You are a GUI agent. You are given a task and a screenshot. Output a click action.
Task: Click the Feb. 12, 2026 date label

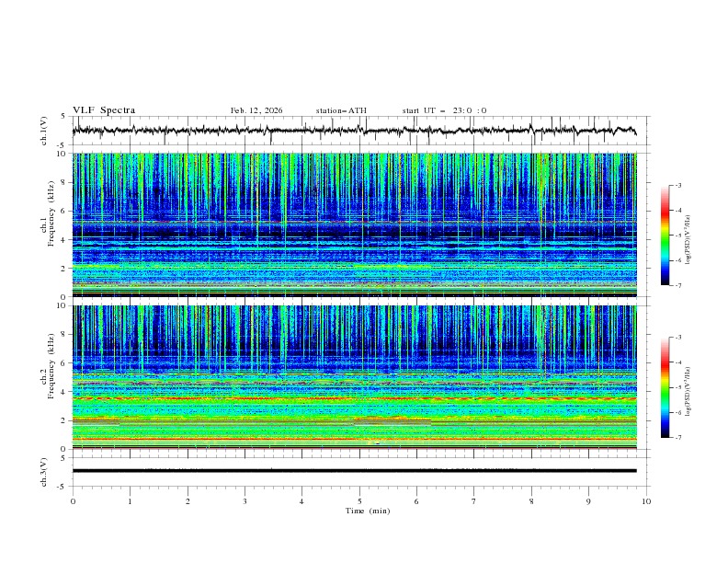click(256, 110)
